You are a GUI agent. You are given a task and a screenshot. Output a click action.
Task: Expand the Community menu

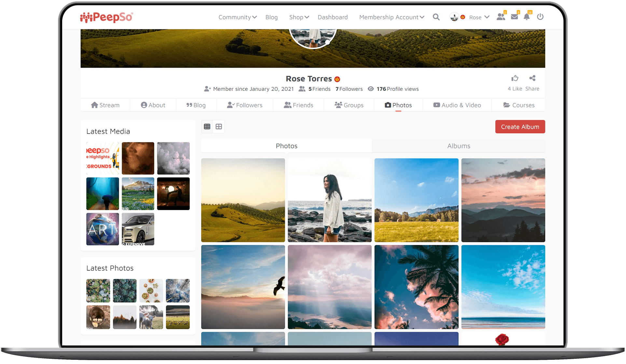pyautogui.click(x=238, y=17)
